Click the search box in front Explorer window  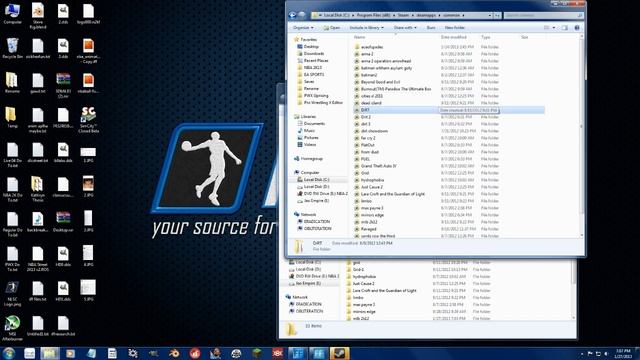pyautogui.click(x=543, y=16)
